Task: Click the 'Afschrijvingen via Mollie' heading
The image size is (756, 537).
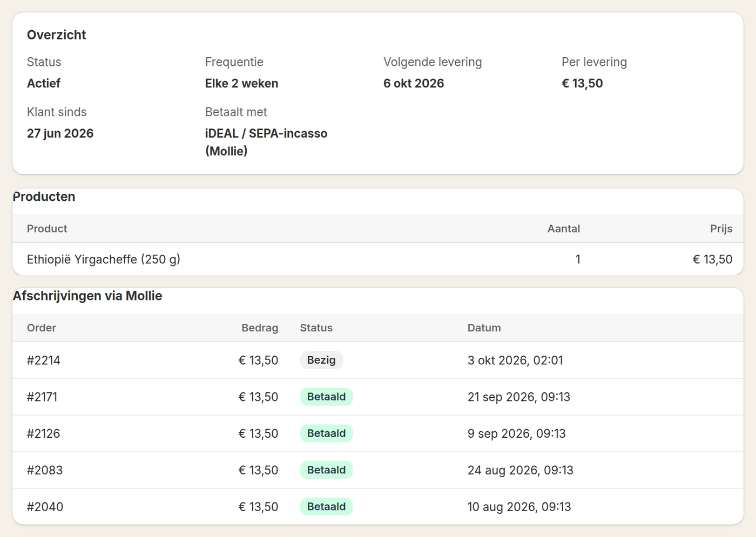Action: click(87, 296)
